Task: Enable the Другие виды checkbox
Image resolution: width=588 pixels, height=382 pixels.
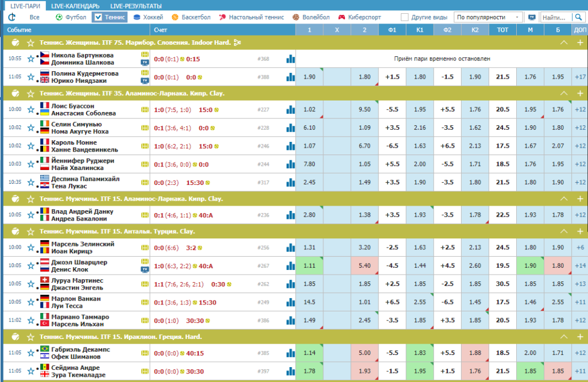Action: coord(404,17)
